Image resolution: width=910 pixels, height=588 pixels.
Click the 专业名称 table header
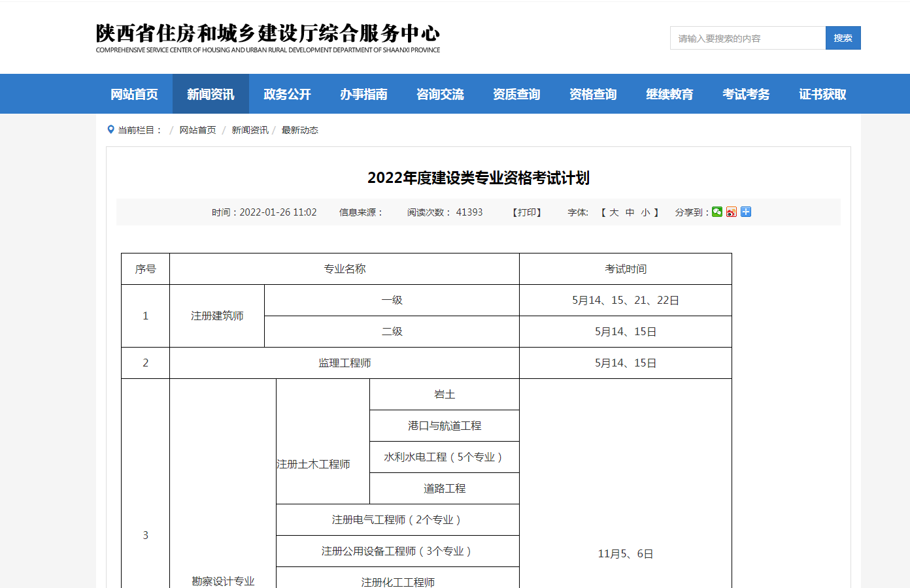345,269
